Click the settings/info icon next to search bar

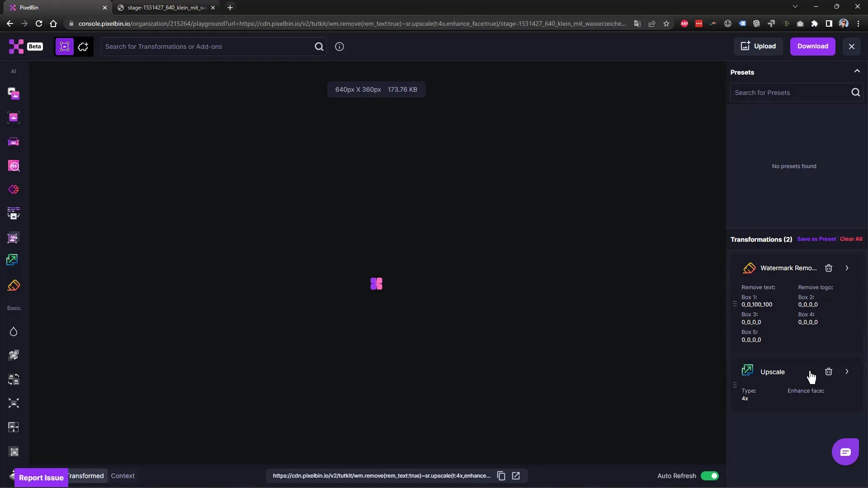(x=339, y=47)
